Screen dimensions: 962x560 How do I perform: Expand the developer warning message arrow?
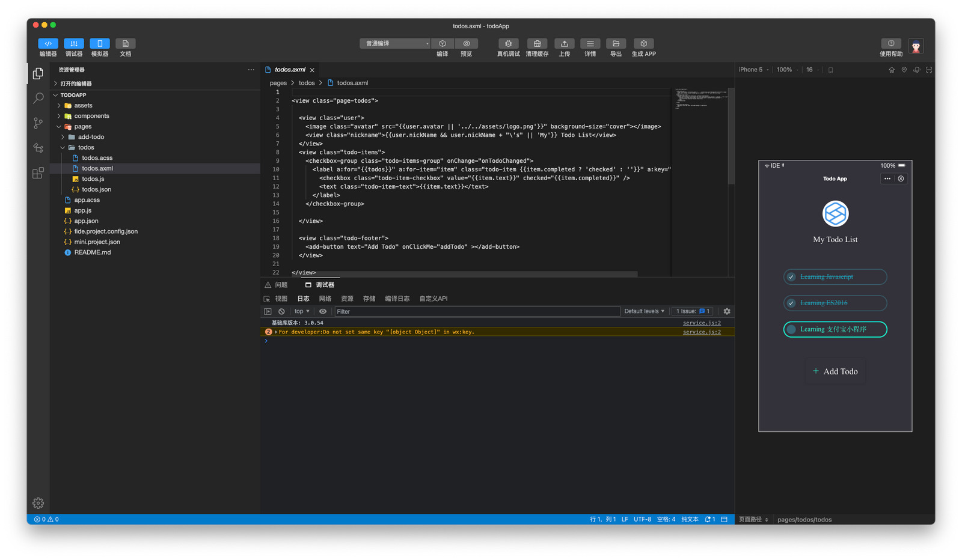pos(276,332)
